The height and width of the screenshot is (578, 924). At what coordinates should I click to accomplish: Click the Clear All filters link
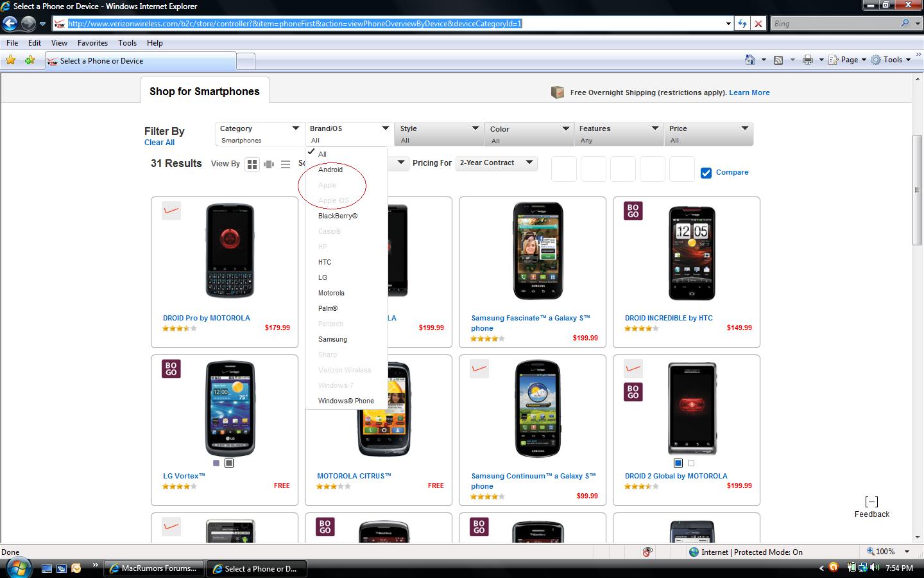point(159,143)
